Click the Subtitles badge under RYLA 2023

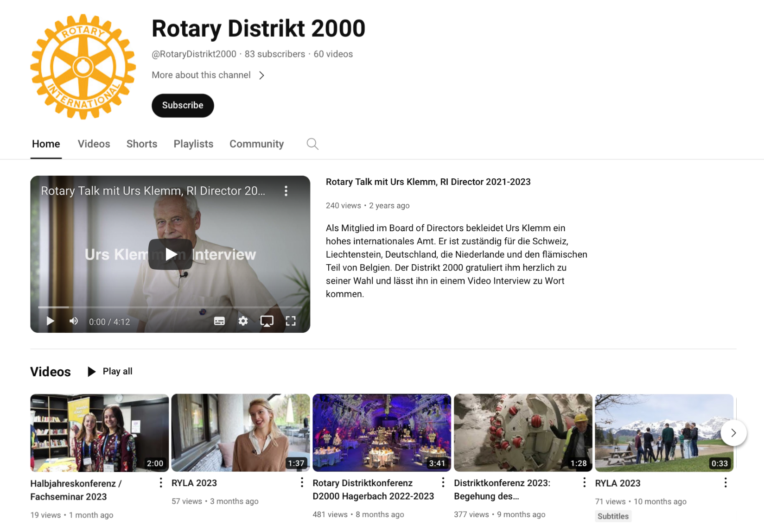click(x=613, y=516)
